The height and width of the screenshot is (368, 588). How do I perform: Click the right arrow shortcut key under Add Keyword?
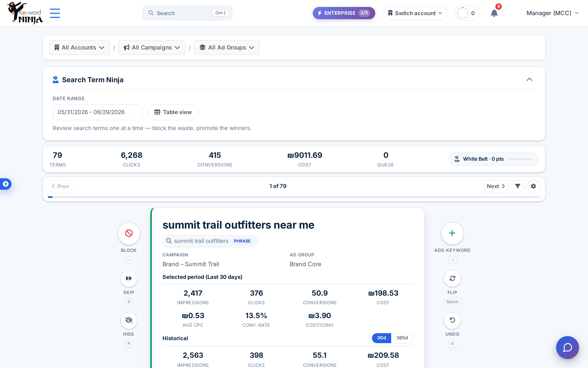click(x=452, y=260)
